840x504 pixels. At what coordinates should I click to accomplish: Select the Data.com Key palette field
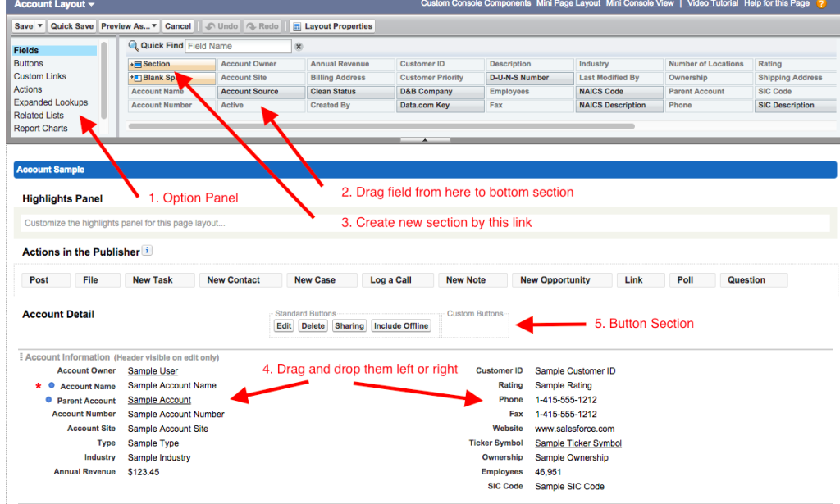[x=441, y=106]
